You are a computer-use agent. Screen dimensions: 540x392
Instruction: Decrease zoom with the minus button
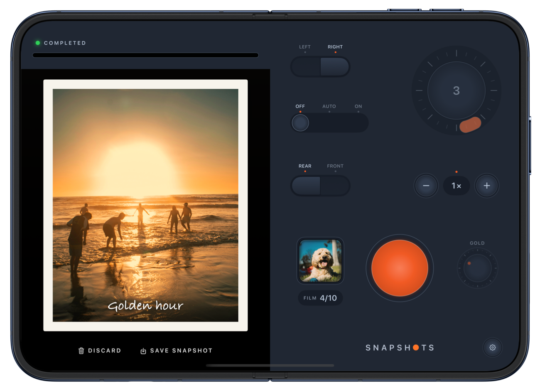[426, 186]
